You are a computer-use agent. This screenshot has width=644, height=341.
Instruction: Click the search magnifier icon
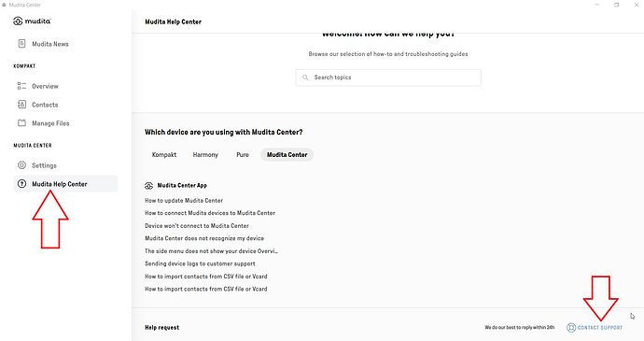pos(305,78)
